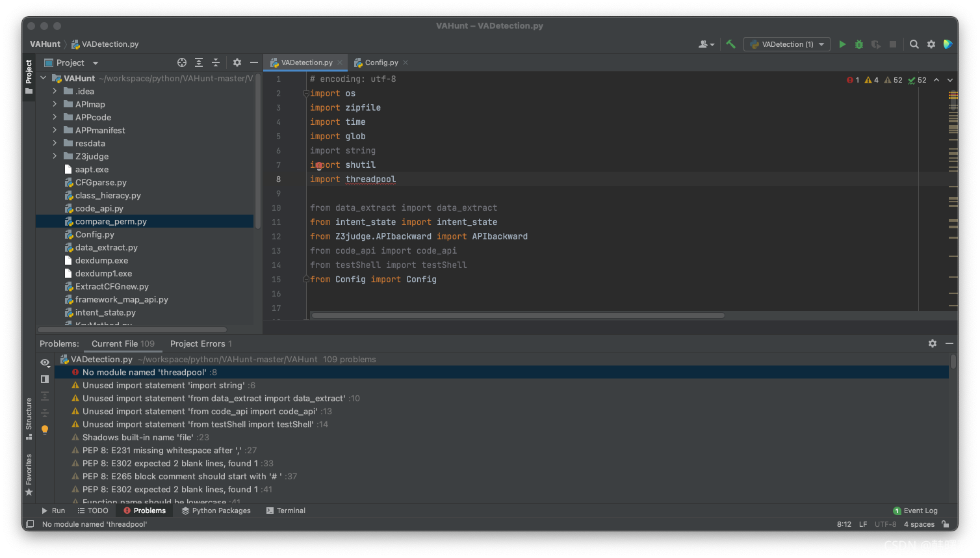Viewport: 980px width, 558px height.
Task: Click the error count indicator in editor
Action: pos(853,80)
